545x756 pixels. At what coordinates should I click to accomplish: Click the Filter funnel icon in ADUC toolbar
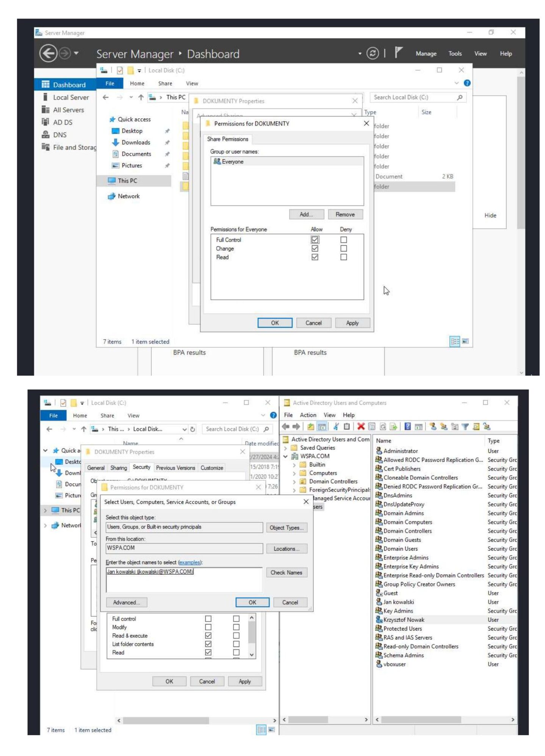tap(465, 426)
